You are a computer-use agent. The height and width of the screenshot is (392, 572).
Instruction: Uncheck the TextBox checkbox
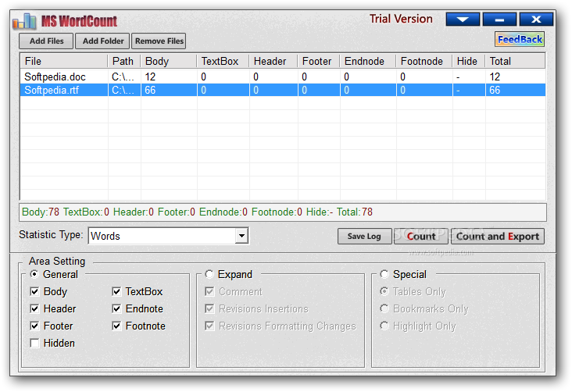(x=116, y=291)
